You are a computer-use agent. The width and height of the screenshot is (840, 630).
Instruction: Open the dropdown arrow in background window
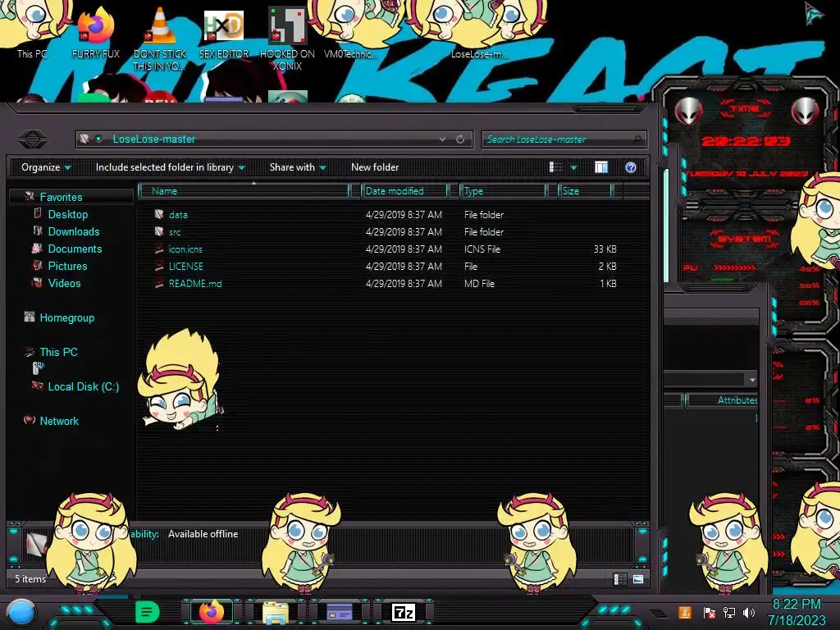click(752, 380)
